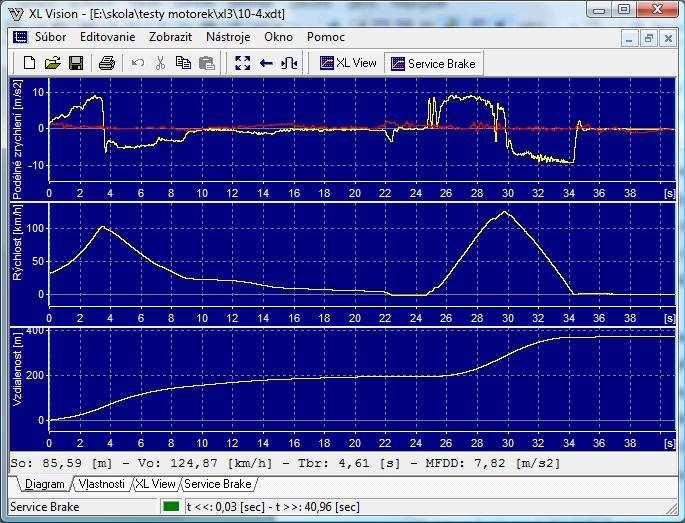
Task: Click the green status indicator
Action: coord(171,507)
